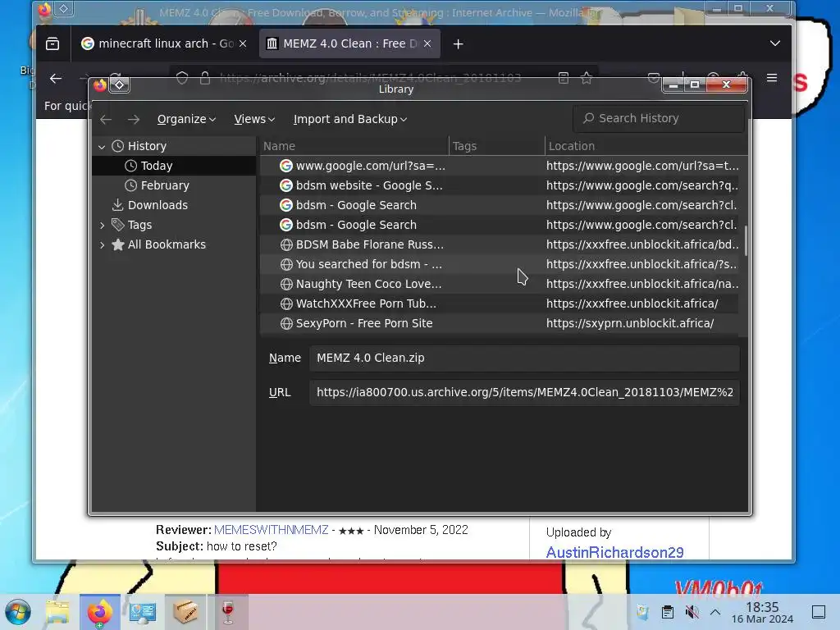Click the muted volume tray icon
840x630 pixels.
(692, 612)
